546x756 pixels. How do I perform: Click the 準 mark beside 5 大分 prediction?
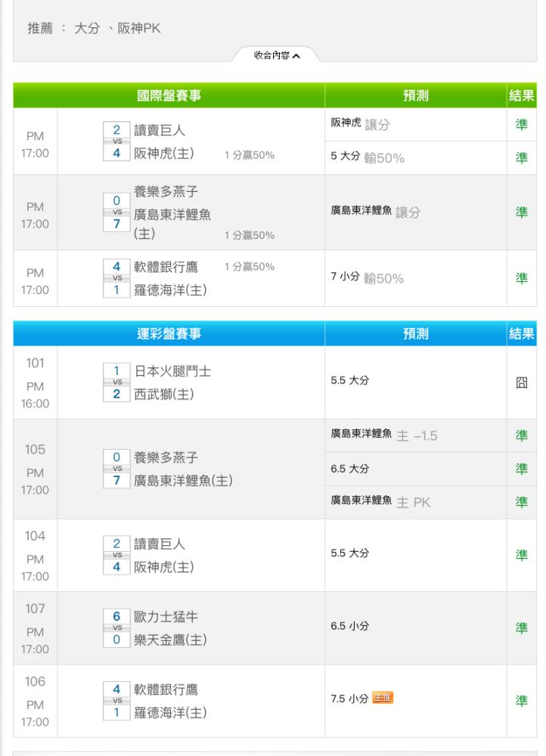click(521, 157)
